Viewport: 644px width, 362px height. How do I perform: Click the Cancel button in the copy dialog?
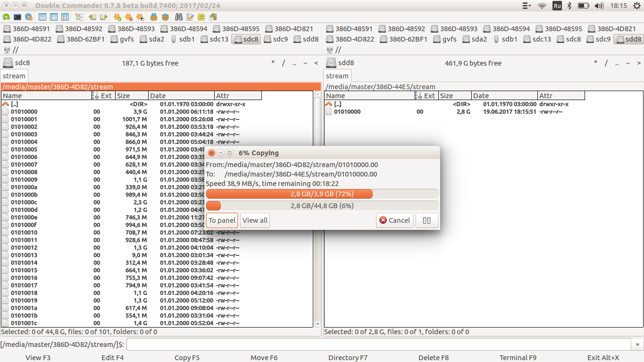coord(394,220)
